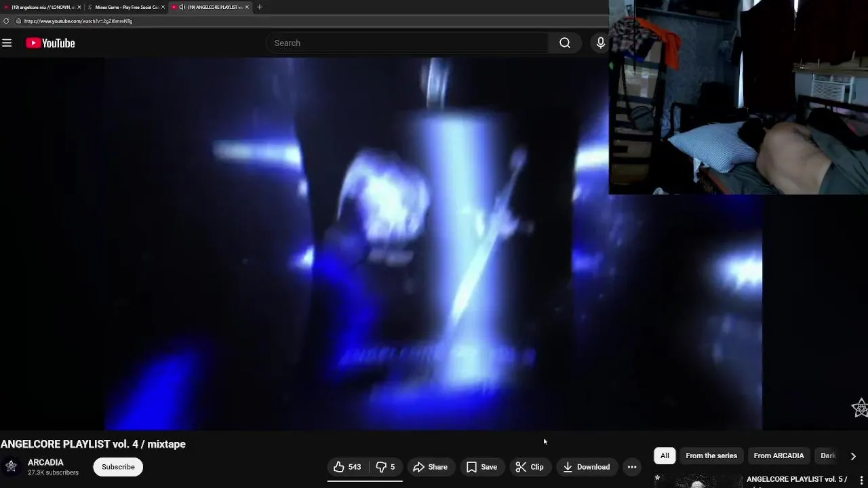Select the From ARCADIA chip
The width and height of the screenshot is (868, 488).
(x=778, y=455)
